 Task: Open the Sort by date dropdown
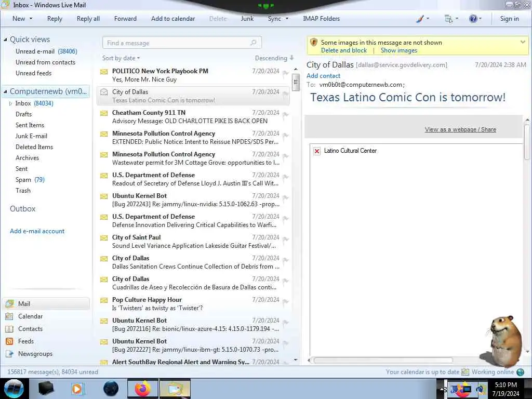click(121, 58)
